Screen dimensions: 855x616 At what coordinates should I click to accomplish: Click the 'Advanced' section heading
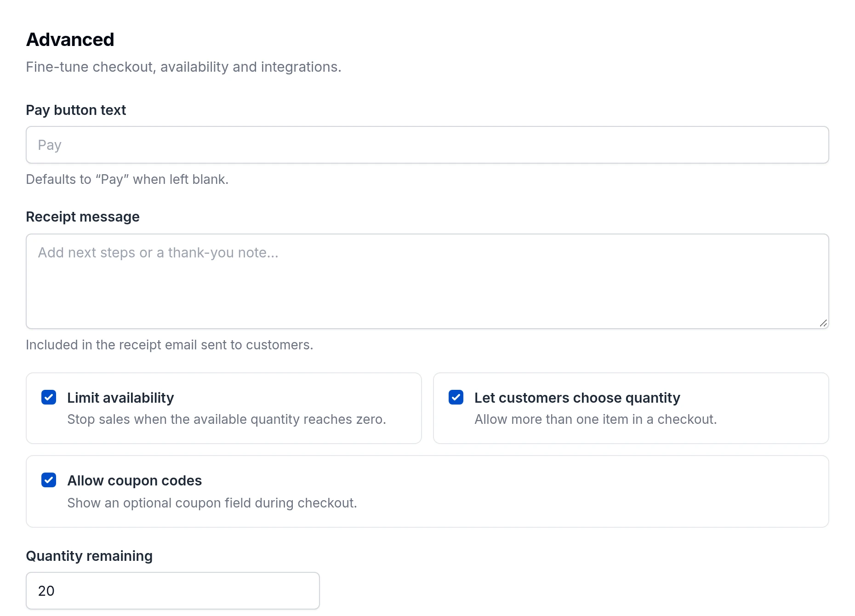pos(70,40)
